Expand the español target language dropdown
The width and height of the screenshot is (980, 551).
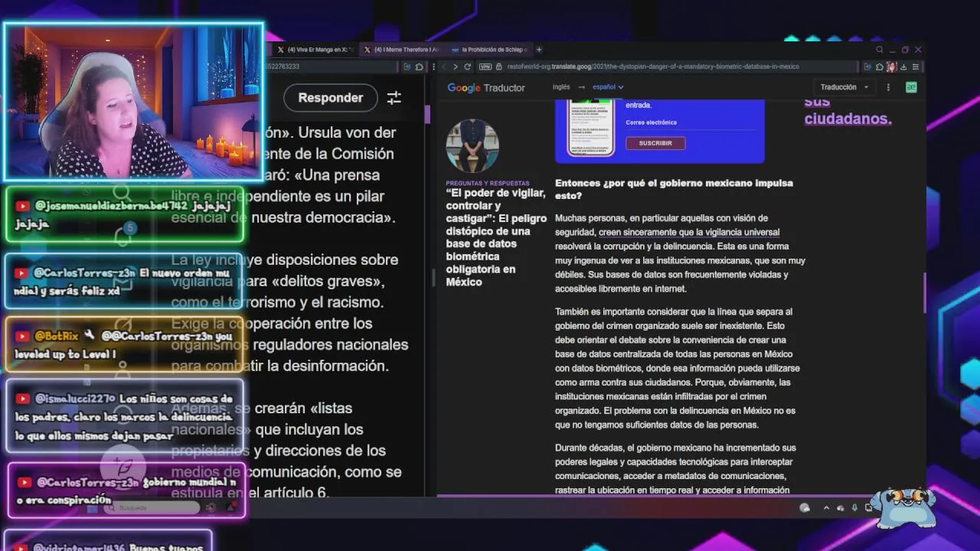[608, 86]
